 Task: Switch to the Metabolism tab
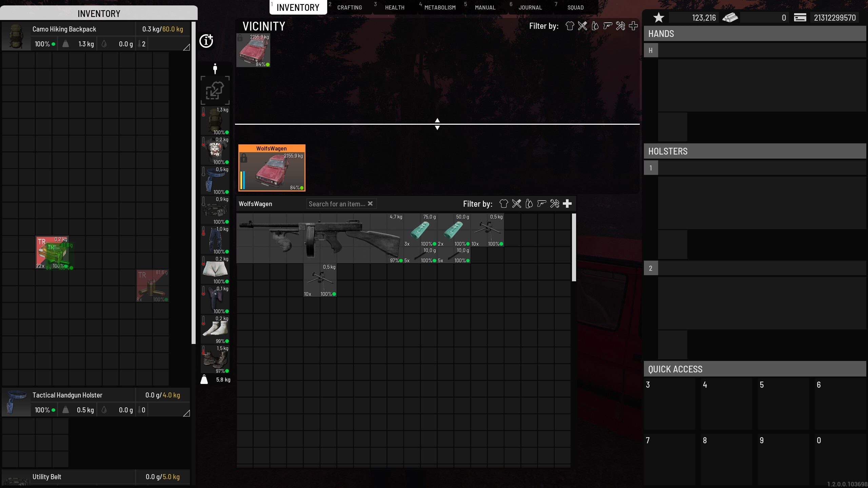[x=440, y=7]
